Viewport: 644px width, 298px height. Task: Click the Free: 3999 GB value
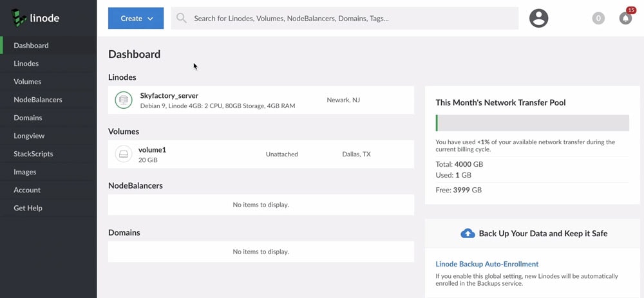pyautogui.click(x=459, y=190)
